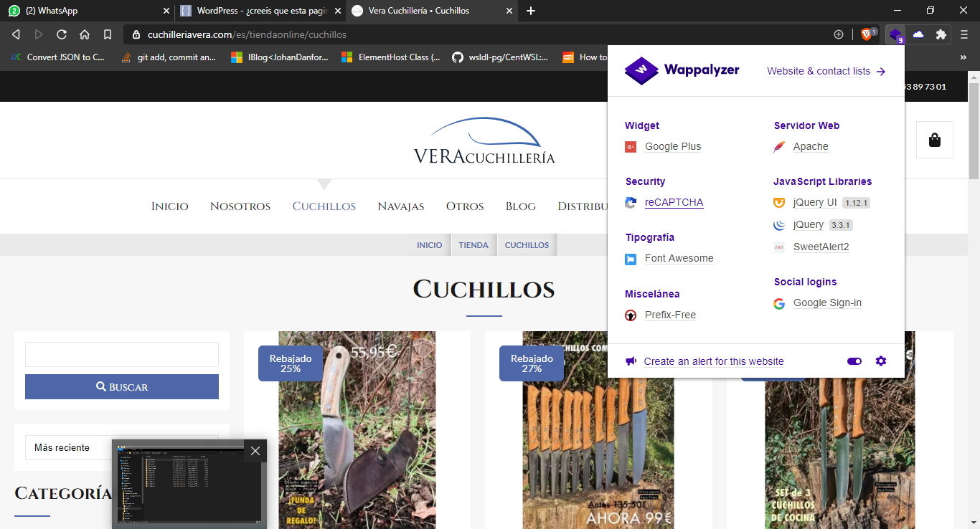The width and height of the screenshot is (980, 529).
Task: Click the address bar URL
Action: (247, 34)
